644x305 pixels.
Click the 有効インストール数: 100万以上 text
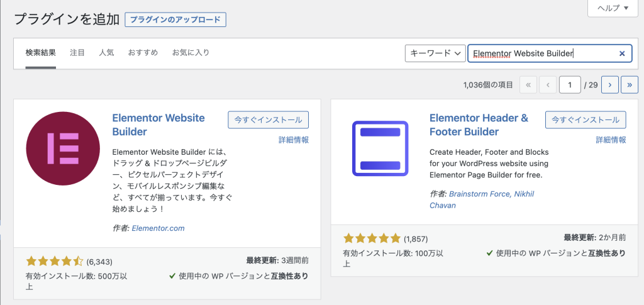pyautogui.click(x=393, y=258)
